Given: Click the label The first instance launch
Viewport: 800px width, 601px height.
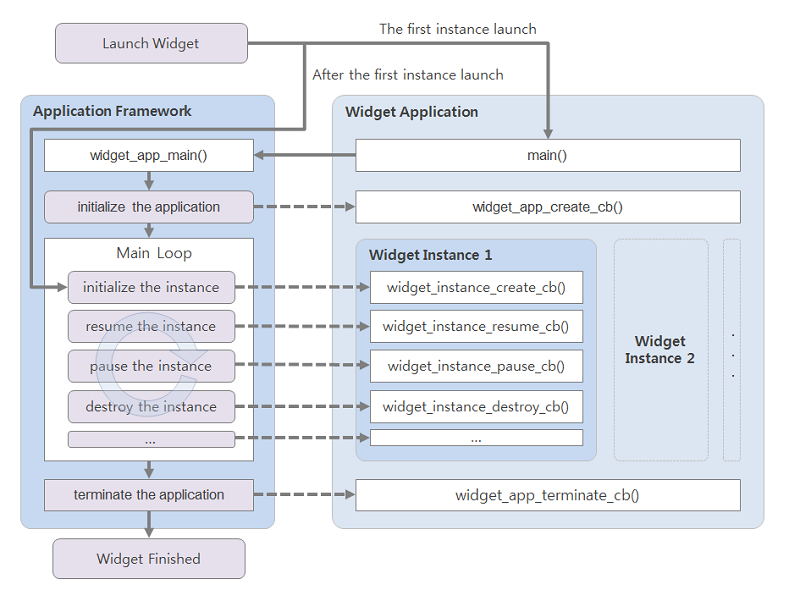Looking at the screenshot, I should (457, 29).
